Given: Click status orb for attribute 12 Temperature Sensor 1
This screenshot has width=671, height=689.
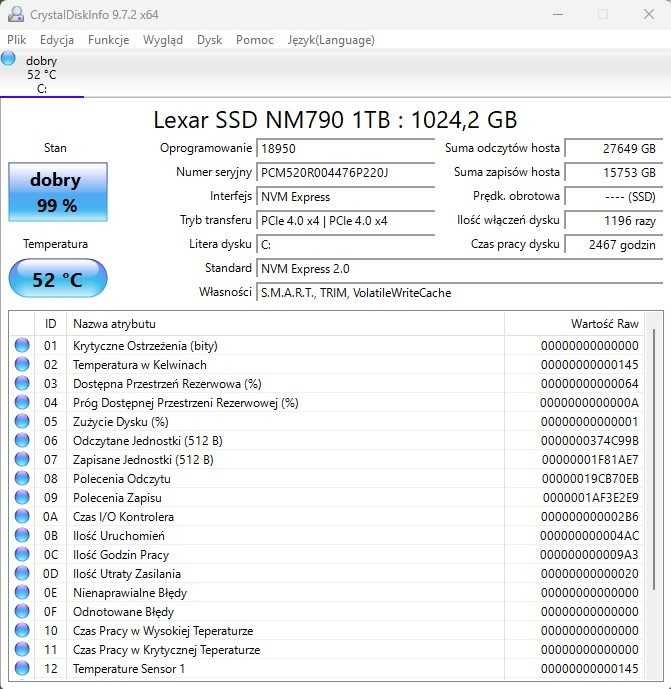Looking at the screenshot, I should (x=22, y=668).
